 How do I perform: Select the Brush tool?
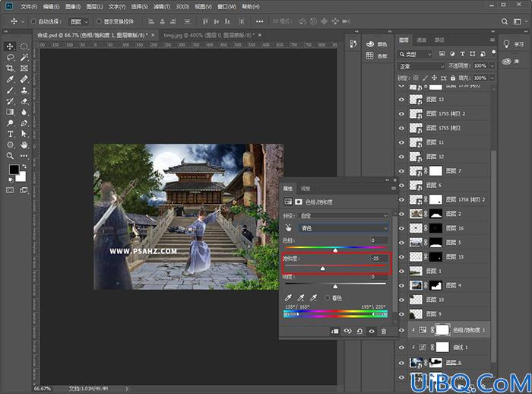10,90
